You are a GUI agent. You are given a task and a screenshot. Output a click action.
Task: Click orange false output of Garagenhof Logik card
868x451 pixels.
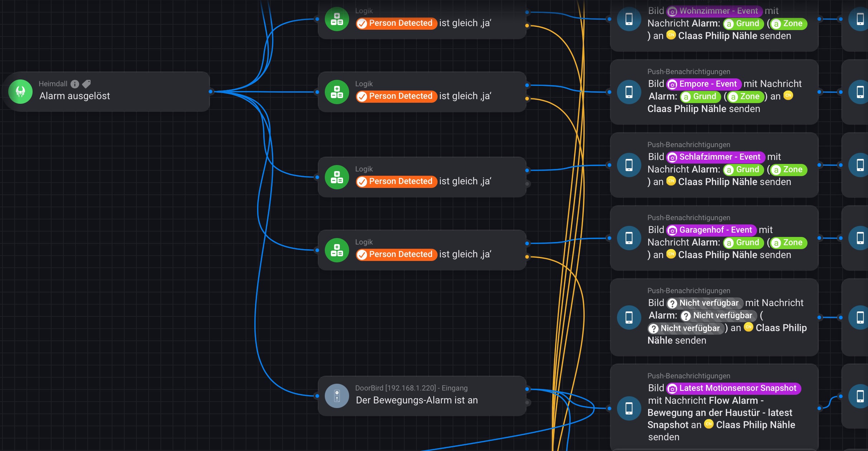click(527, 257)
